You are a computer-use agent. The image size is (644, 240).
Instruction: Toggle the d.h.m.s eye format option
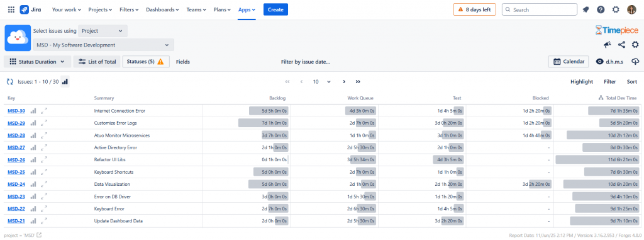(609, 61)
